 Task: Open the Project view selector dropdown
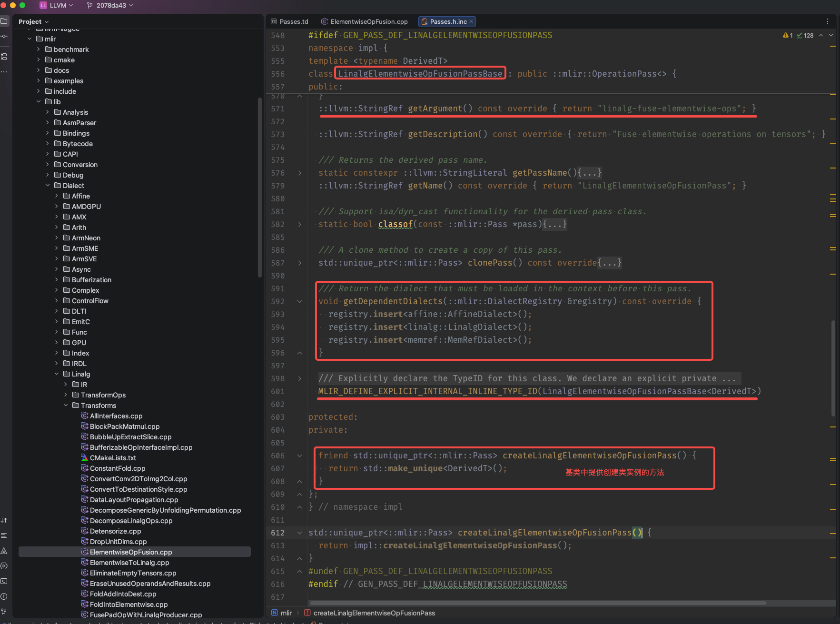(33, 21)
